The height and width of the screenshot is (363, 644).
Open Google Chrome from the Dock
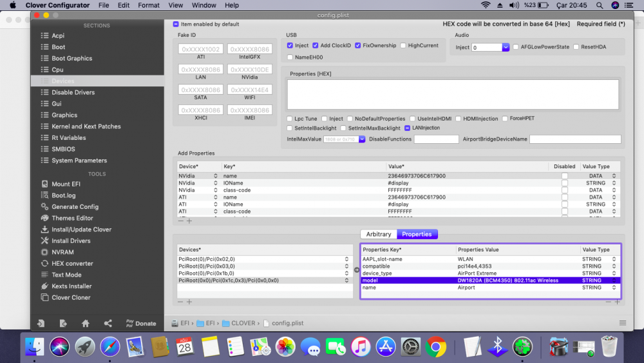coord(435,347)
